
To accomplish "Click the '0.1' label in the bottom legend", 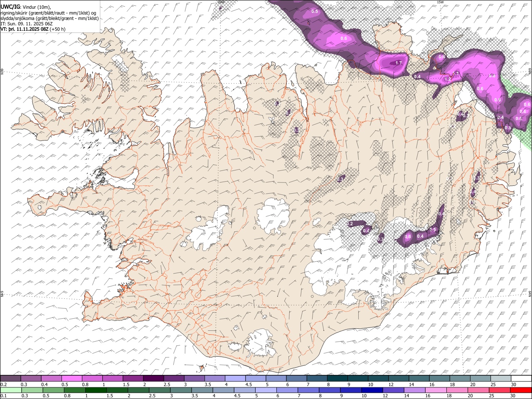I will 3,396.
